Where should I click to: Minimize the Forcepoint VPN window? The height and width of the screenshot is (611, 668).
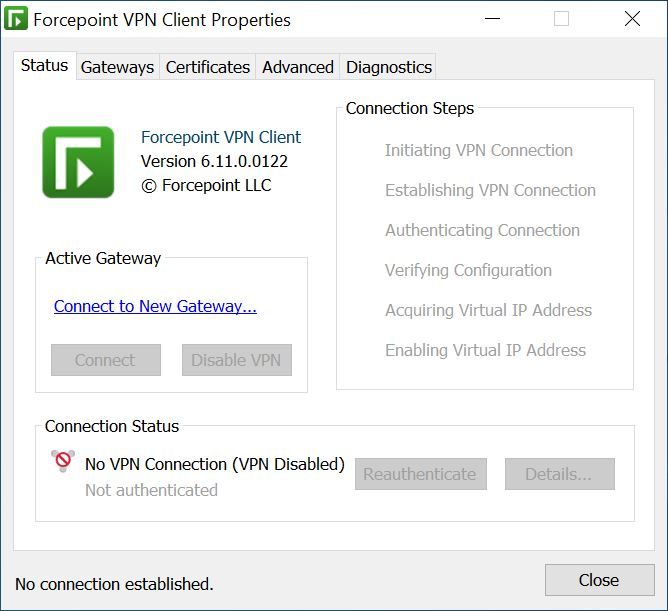(x=492, y=19)
